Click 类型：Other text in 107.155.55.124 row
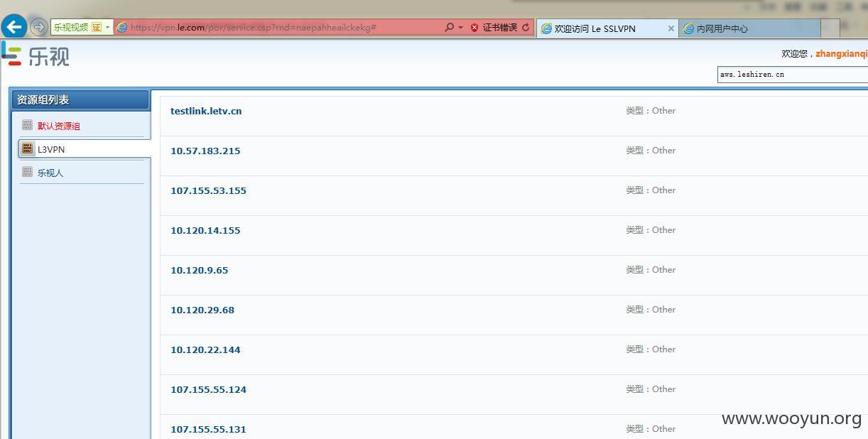 651,389
